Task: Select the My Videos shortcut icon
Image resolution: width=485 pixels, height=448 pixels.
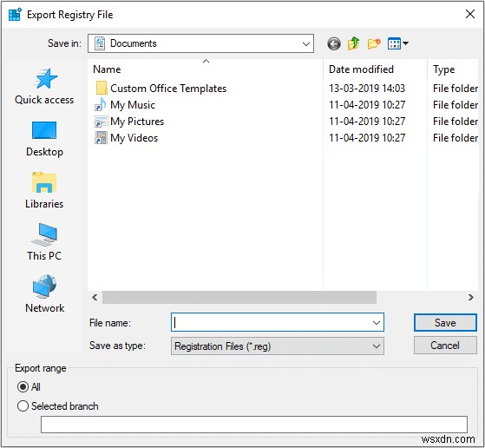Action: coord(101,138)
